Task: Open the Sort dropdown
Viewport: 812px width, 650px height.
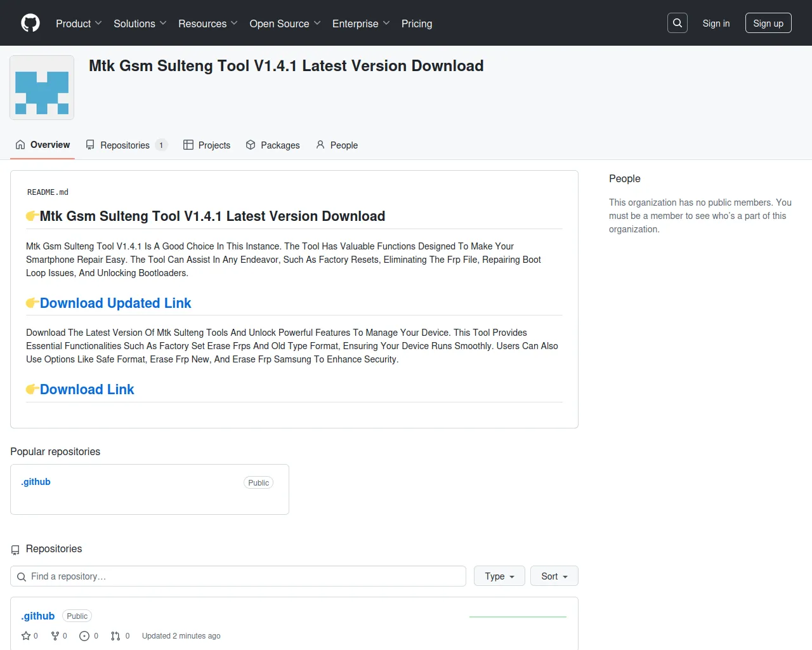Action: coord(553,576)
